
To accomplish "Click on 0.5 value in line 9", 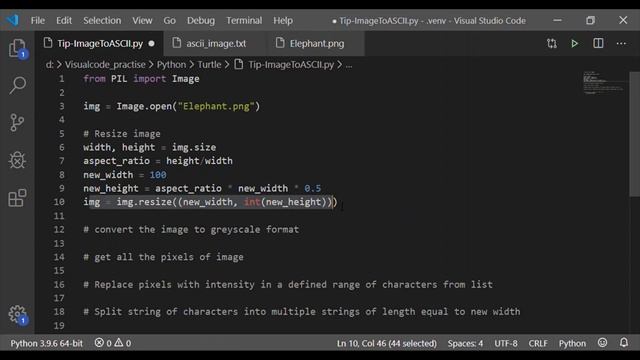I will click(x=312, y=189).
